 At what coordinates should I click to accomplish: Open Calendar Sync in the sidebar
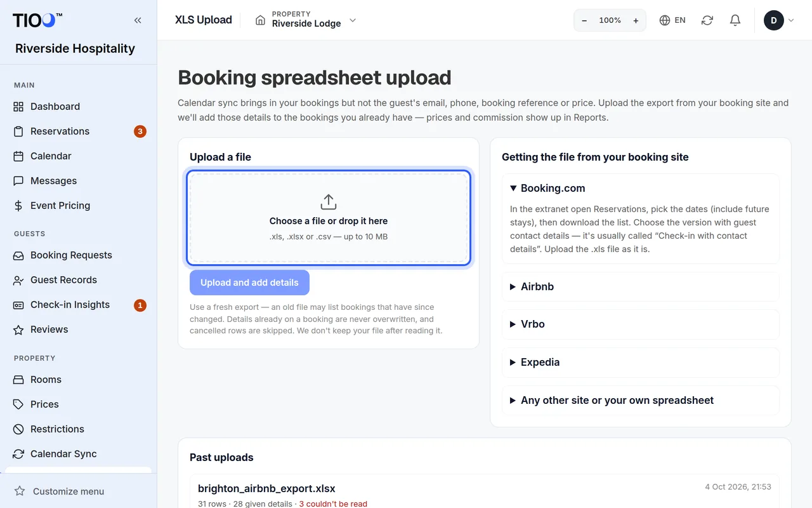78,453
